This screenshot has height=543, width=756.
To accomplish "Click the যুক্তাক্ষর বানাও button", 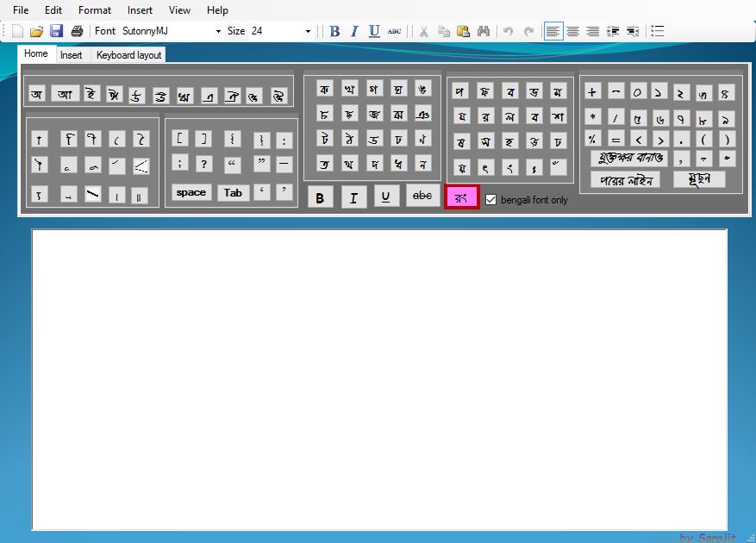I will point(629,159).
